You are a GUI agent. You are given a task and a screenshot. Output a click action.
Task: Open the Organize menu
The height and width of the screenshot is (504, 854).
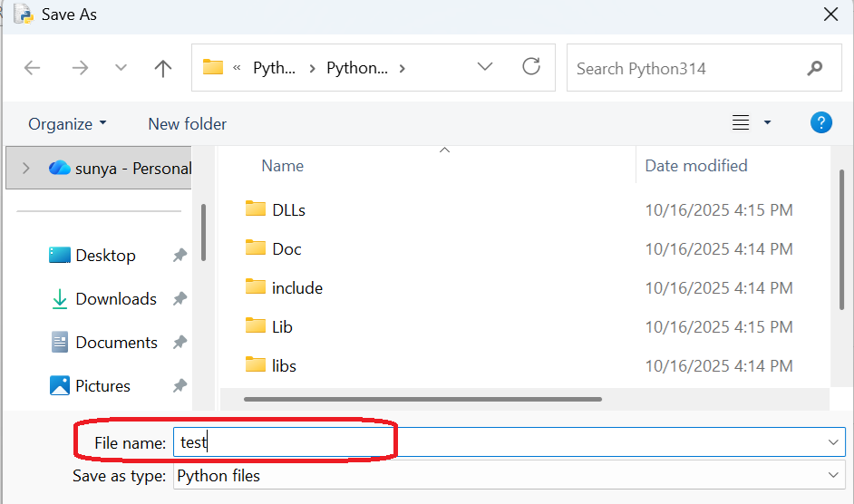67,124
